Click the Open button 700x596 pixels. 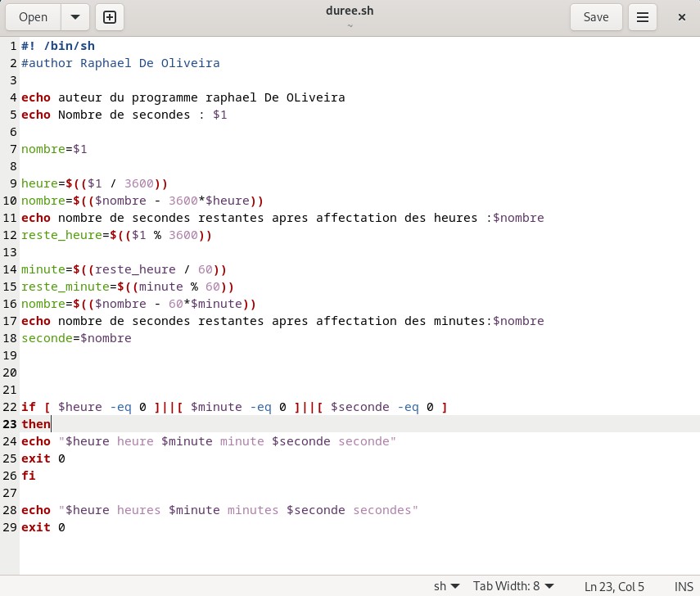pyautogui.click(x=34, y=16)
